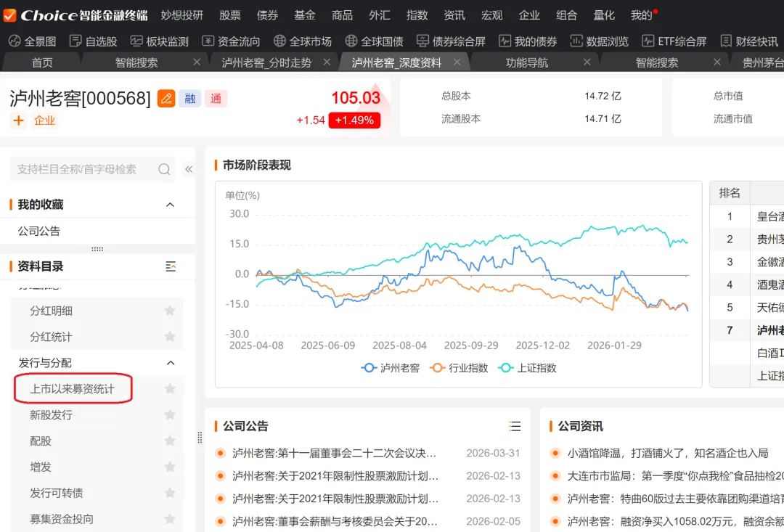The height and width of the screenshot is (532, 784).
Task: Open 增发 item
Action: (x=41, y=467)
